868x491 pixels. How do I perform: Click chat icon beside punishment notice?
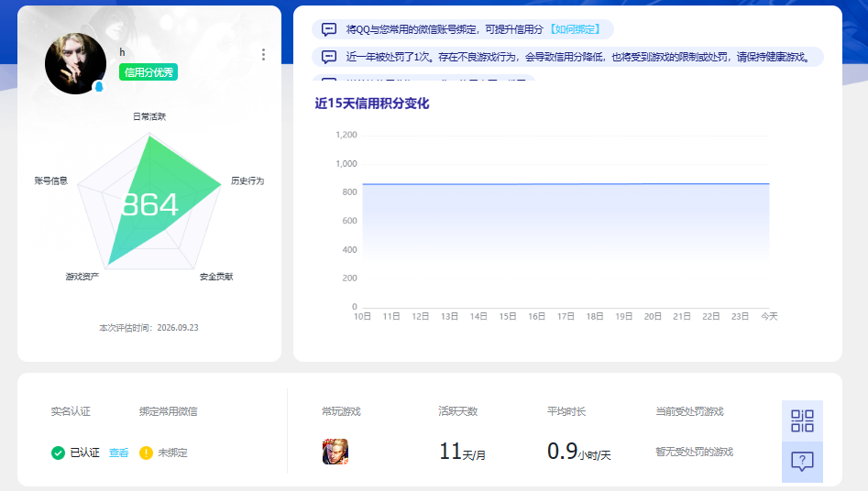tap(329, 57)
